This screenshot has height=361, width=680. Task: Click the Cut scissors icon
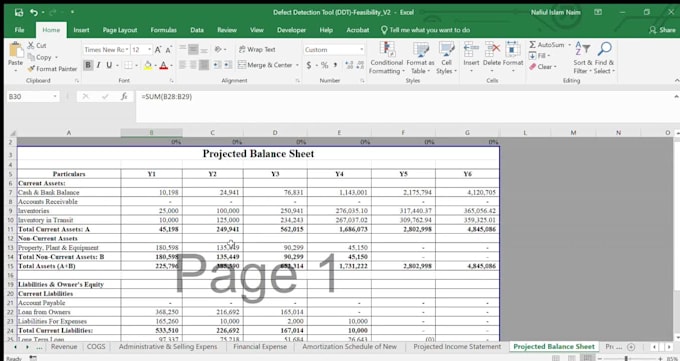(31, 45)
